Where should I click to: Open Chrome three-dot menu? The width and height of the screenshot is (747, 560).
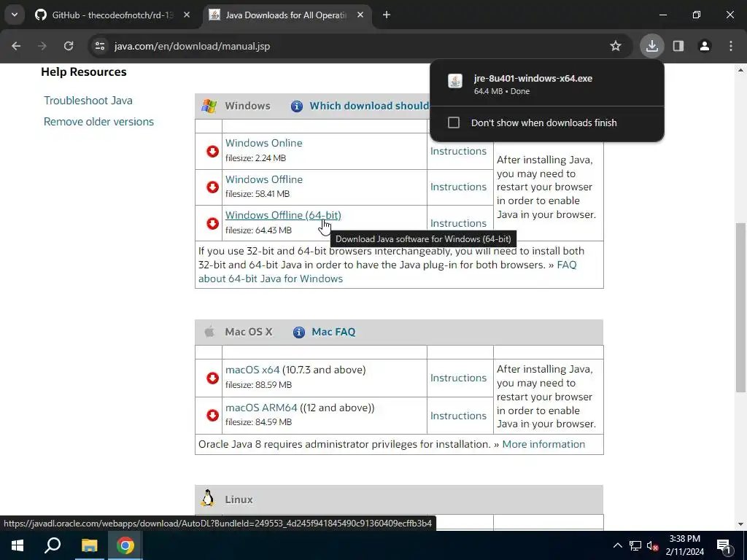pyautogui.click(x=731, y=46)
